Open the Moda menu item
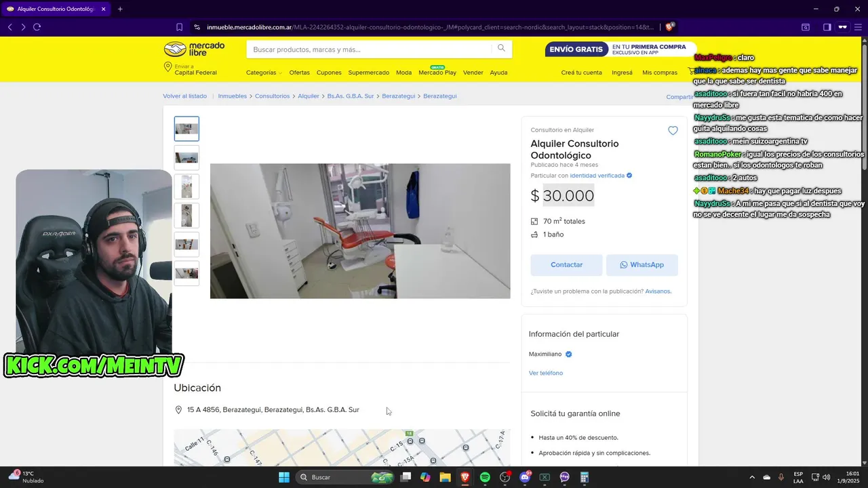This screenshot has height=488, width=868. click(403, 73)
